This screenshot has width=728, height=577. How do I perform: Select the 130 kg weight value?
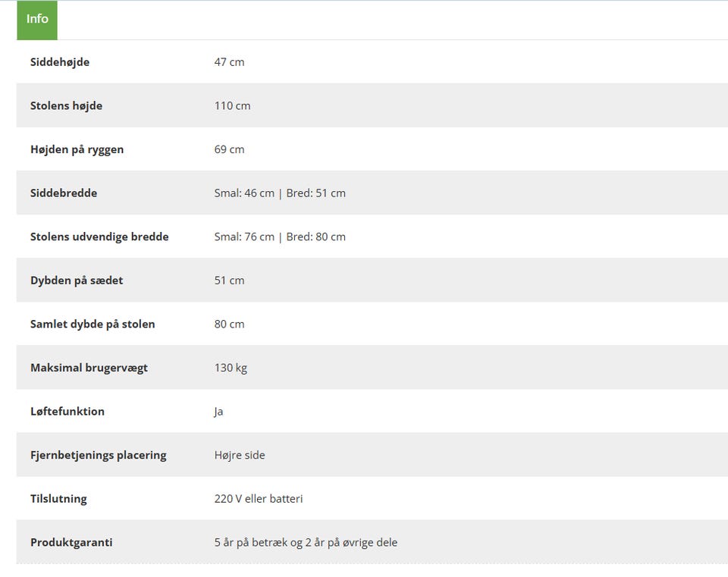point(231,368)
